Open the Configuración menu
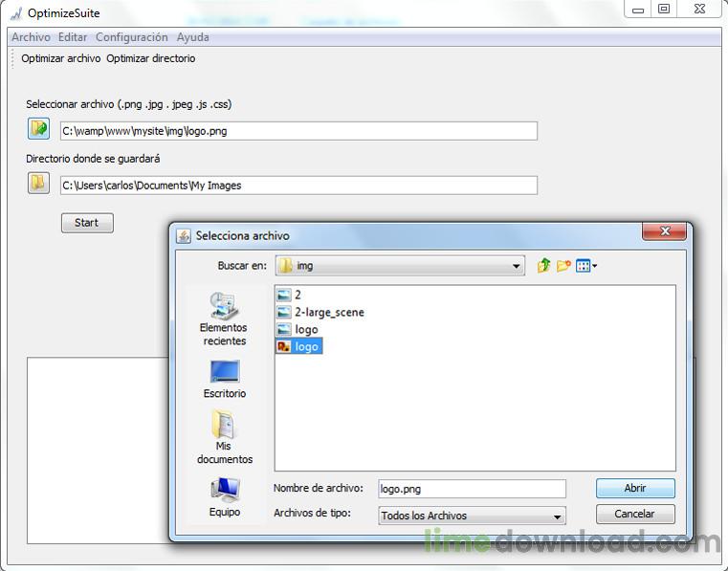This screenshot has height=571, width=728. click(132, 37)
